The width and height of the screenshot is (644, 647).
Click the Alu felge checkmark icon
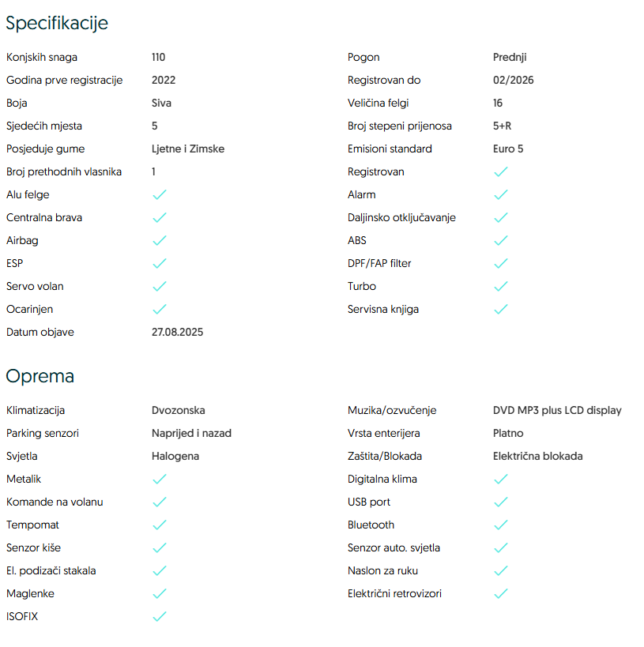[159, 194]
